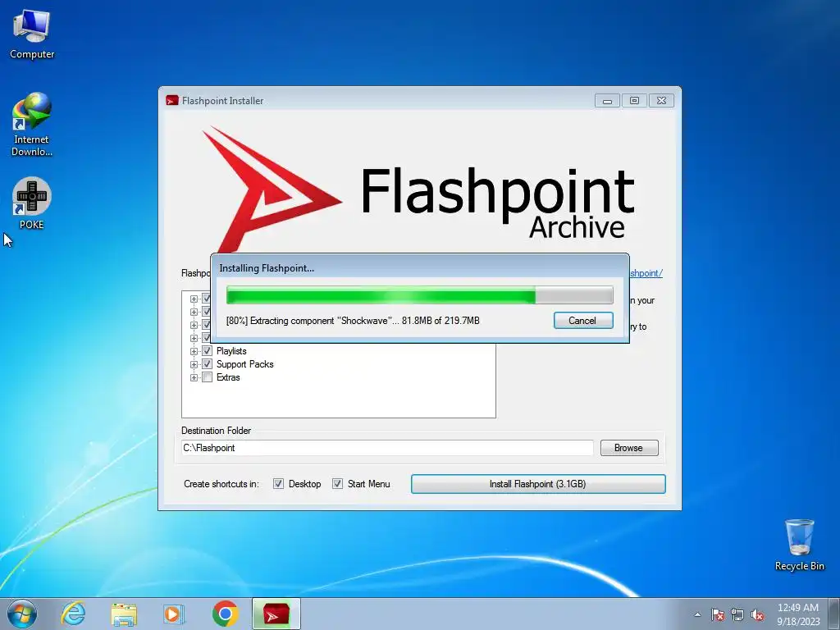Toggle the Start Menu shortcut checkbox

click(337, 484)
